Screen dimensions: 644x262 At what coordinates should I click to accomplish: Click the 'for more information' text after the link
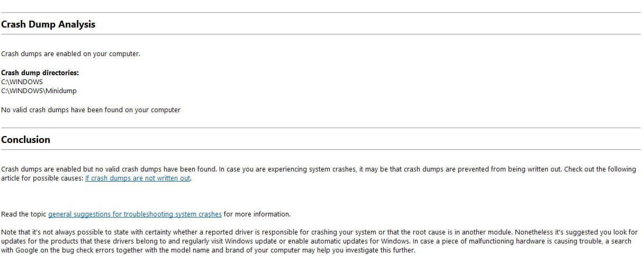(x=257, y=214)
